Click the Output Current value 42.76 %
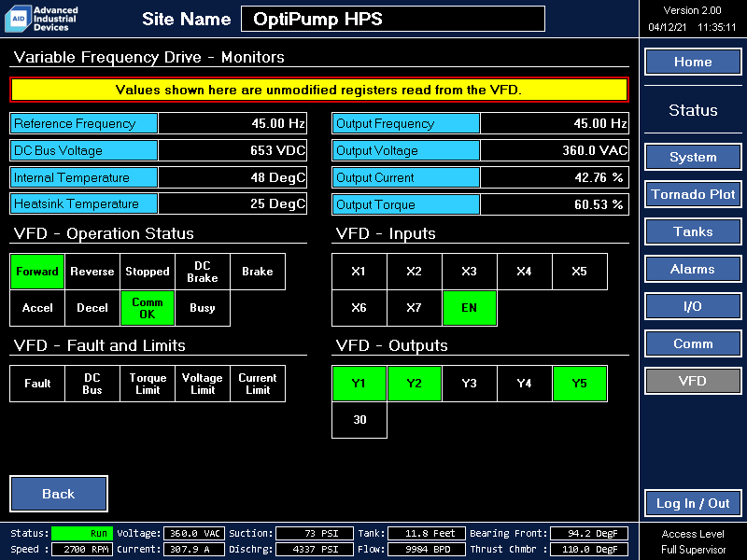The image size is (747, 560). (x=555, y=177)
